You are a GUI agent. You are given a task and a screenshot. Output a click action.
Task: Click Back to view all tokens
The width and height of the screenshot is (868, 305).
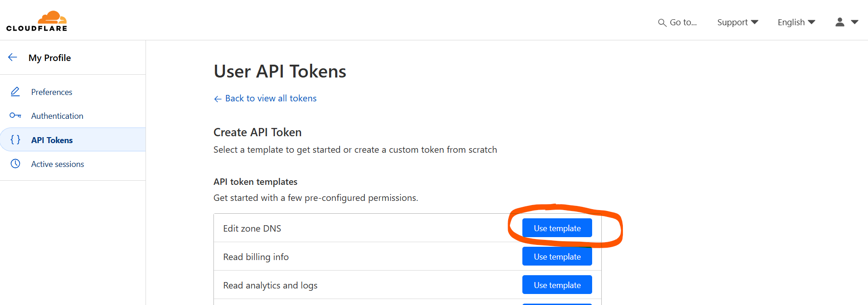pos(271,98)
